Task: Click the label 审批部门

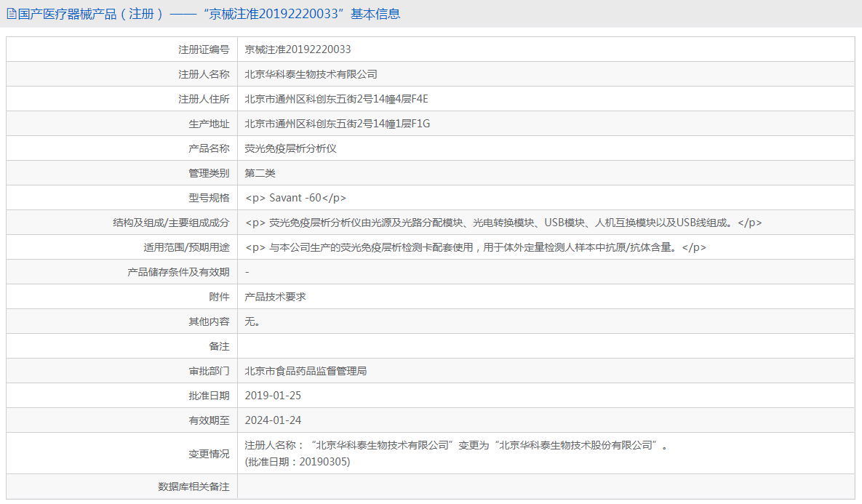Action: (209, 371)
